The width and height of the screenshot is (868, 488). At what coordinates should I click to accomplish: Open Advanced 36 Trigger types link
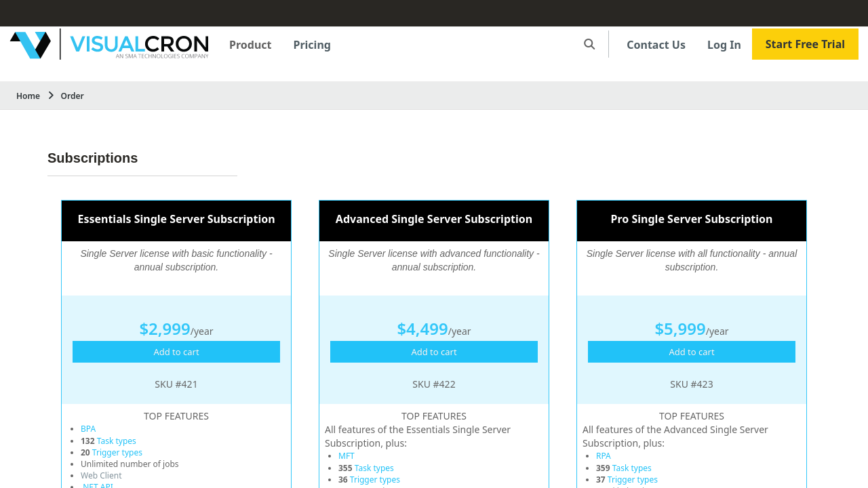tap(375, 480)
